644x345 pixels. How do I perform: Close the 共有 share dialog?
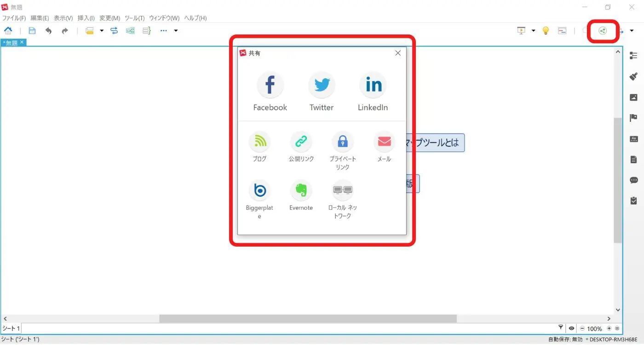point(398,53)
